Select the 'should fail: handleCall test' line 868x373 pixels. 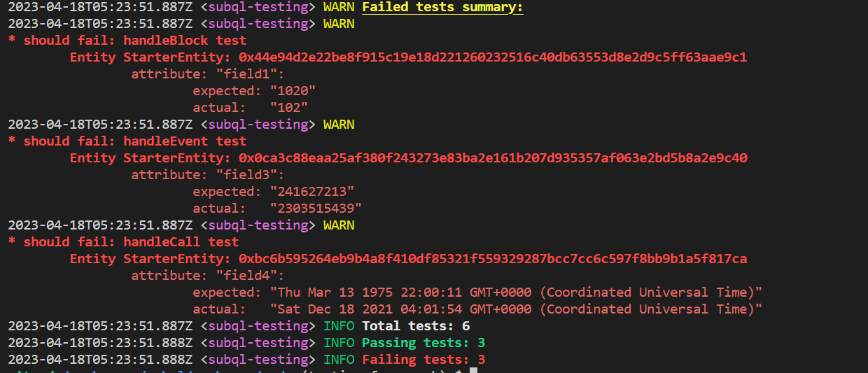(x=123, y=242)
